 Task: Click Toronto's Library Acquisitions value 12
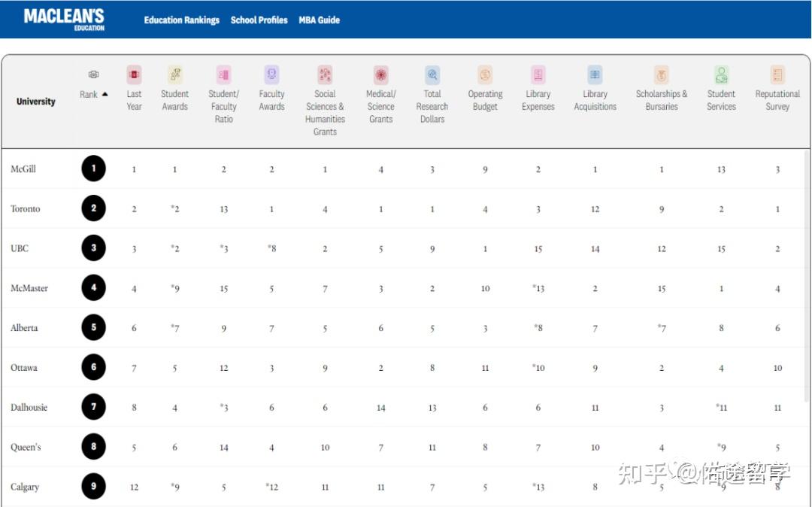pos(595,209)
